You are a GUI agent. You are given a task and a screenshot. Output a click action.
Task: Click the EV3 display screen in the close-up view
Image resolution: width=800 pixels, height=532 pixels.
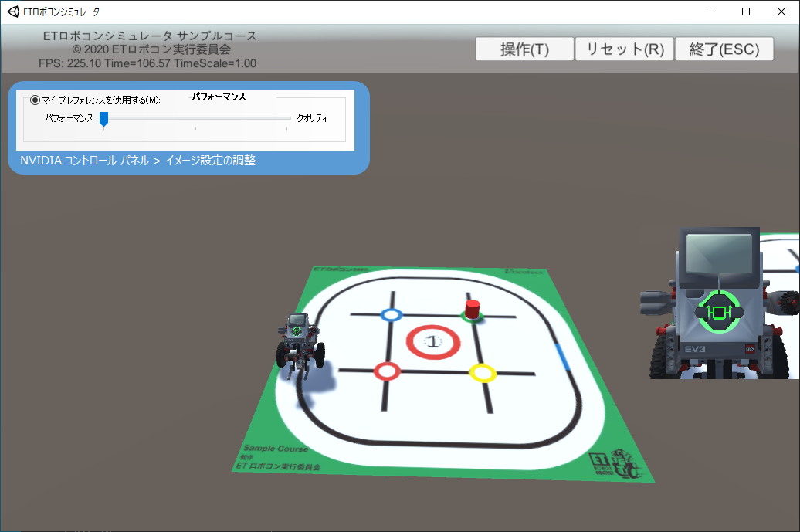720,253
